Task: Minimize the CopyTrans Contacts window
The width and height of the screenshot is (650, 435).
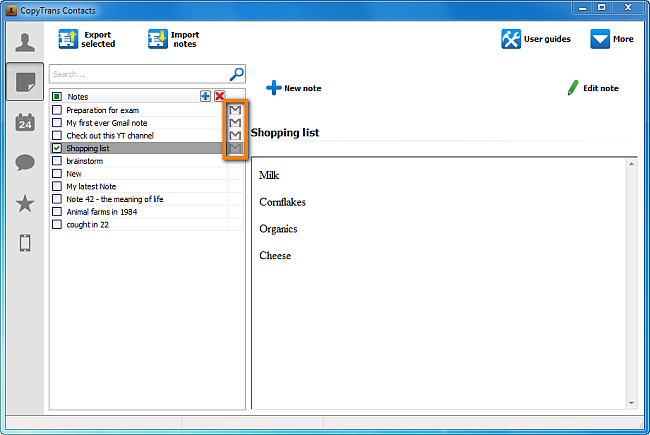Action: tap(582, 7)
